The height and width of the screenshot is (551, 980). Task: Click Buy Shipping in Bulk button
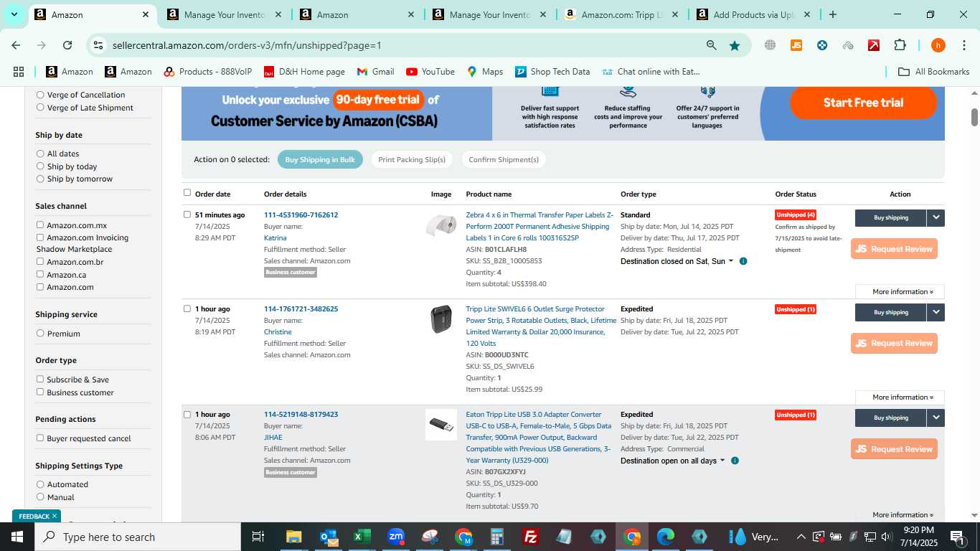pos(320,159)
